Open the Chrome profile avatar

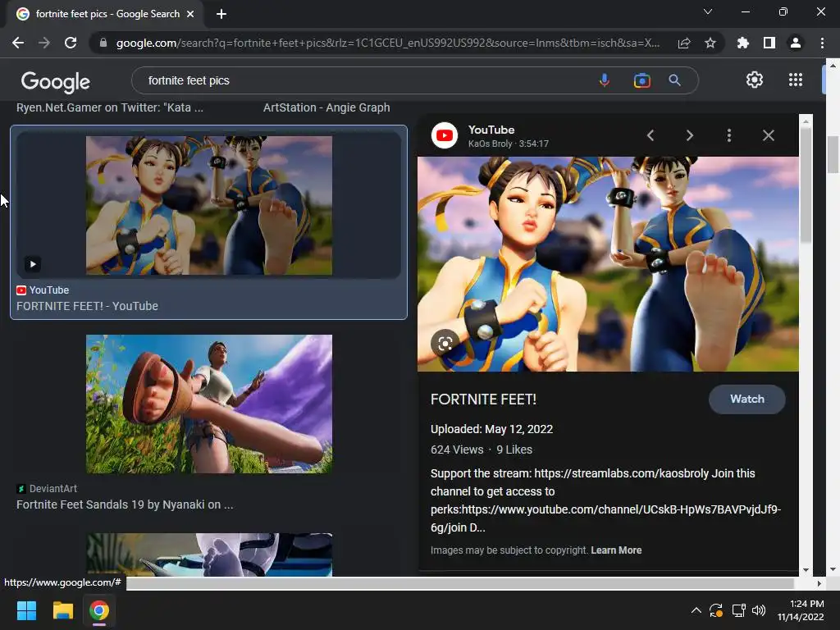796,43
